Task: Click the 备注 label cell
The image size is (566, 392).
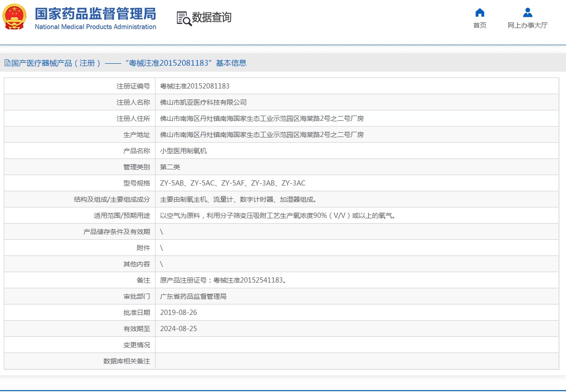Action: 79,280
